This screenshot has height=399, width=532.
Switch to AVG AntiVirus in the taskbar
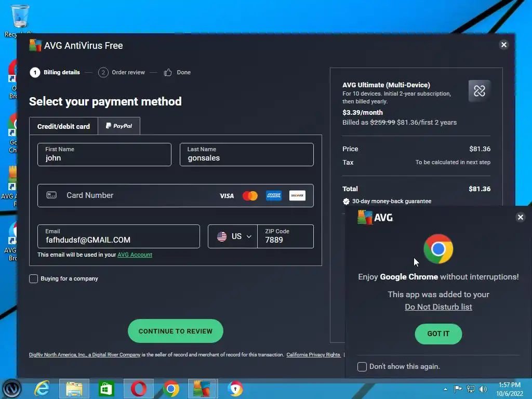click(202, 389)
